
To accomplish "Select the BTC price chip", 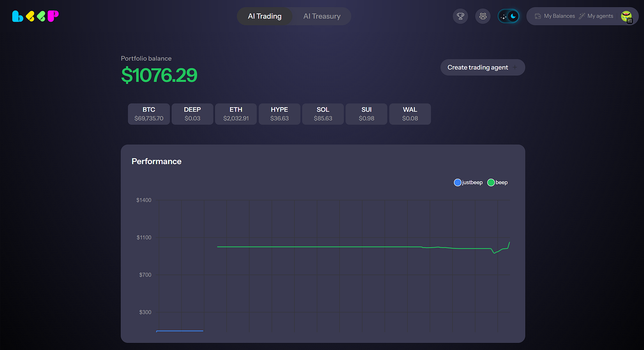I will click(x=149, y=114).
